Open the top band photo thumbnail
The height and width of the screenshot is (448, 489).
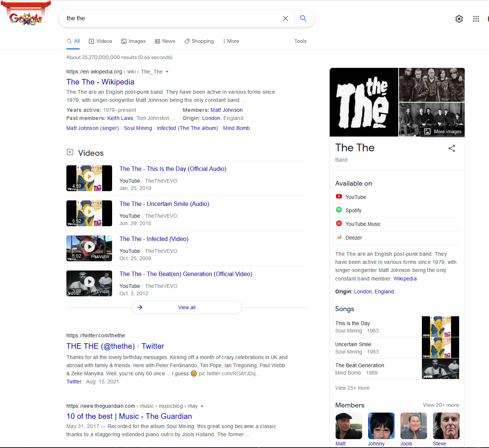click(x=432, y=85)
